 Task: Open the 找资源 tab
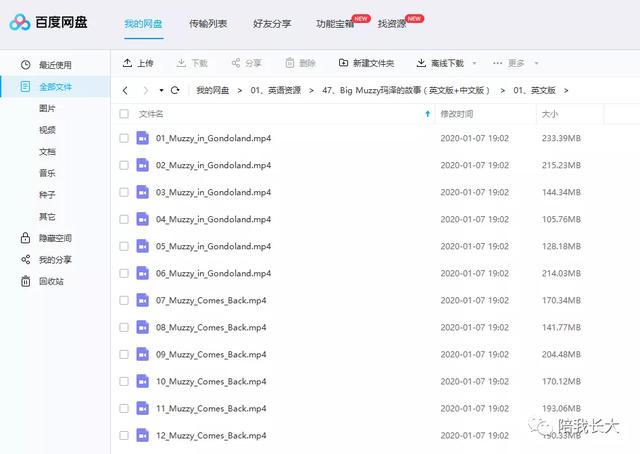(392, 24)
